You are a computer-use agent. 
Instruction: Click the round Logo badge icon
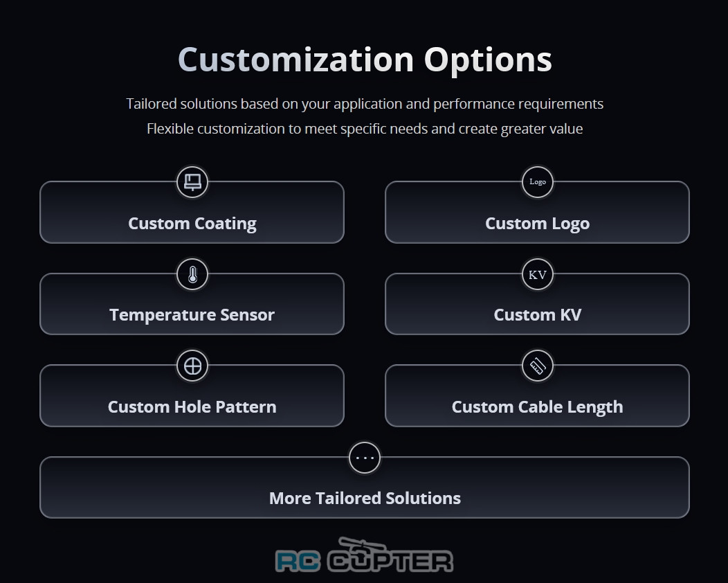(x=538, y=182)
